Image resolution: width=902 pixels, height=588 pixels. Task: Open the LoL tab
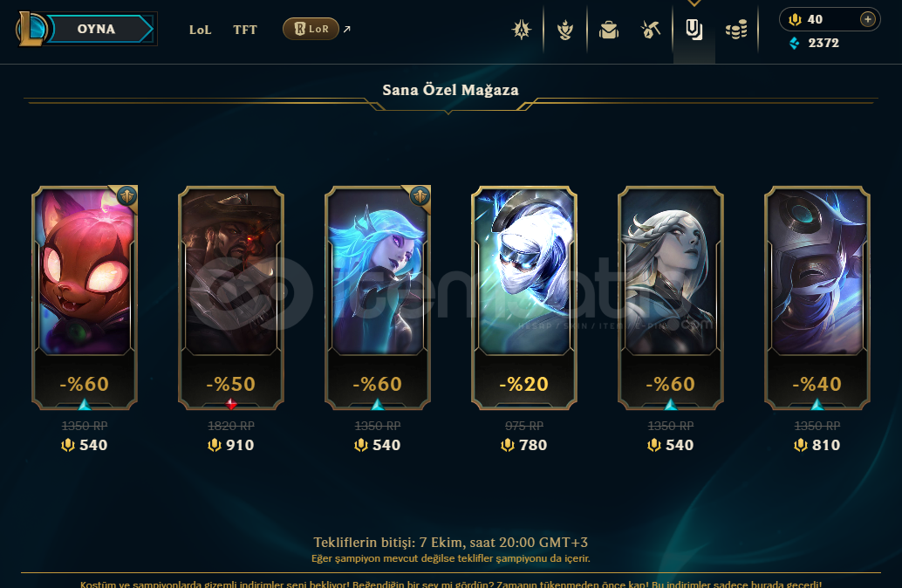[200, 30]
